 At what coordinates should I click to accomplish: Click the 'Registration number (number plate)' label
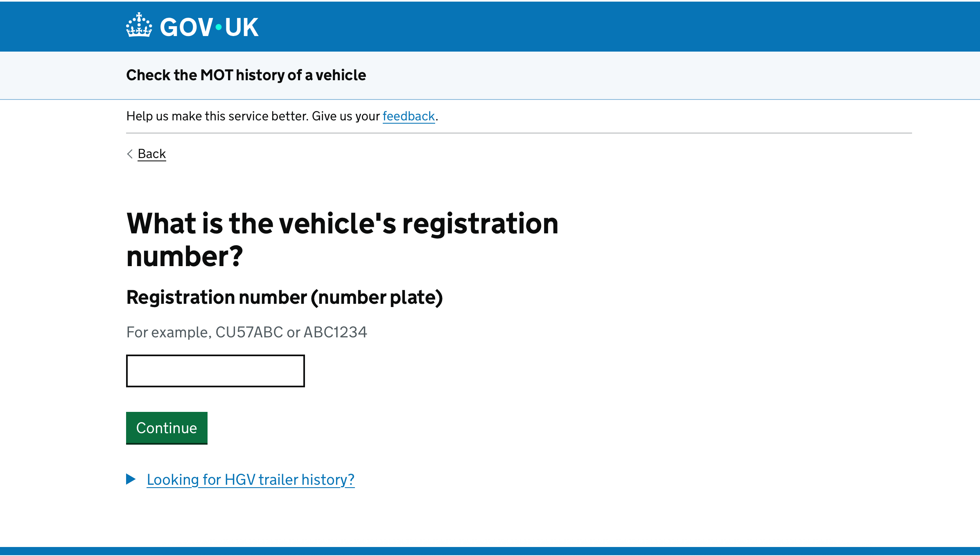[x=285, y=297]
